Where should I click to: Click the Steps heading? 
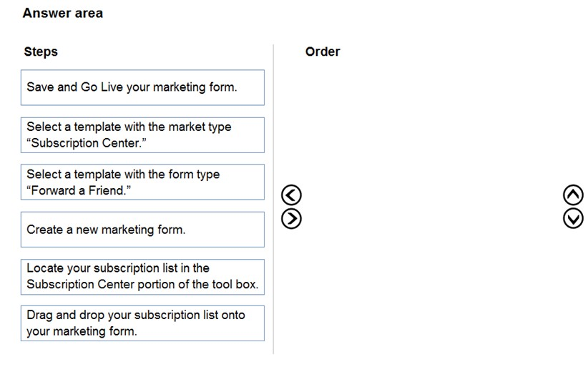point(41,52)
